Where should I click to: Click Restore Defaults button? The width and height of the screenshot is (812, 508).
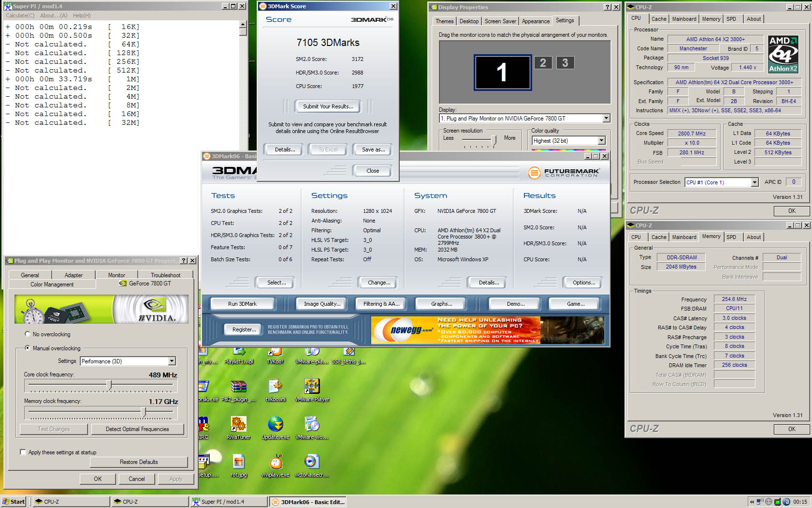139,462
